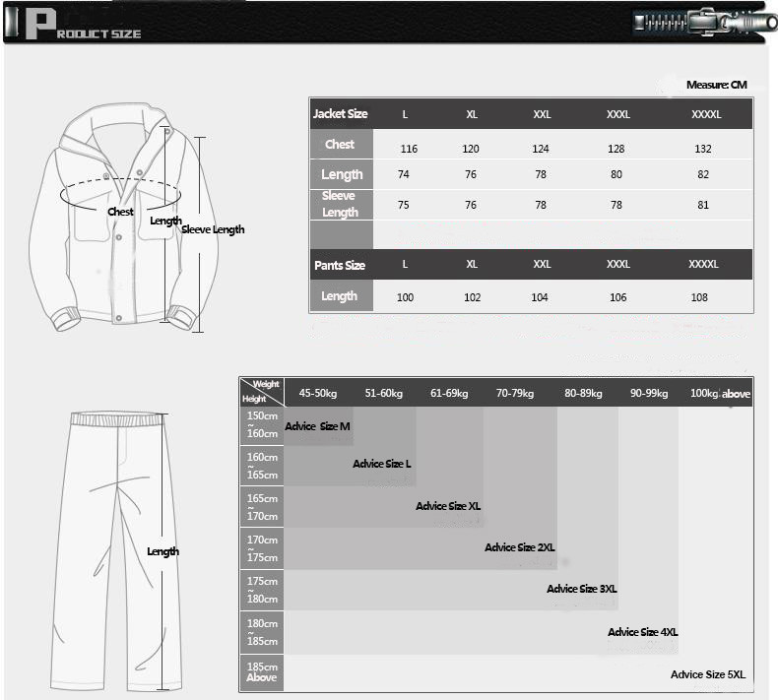
Task: Click the Advice Size XL label
Action: tap(448, 506)
